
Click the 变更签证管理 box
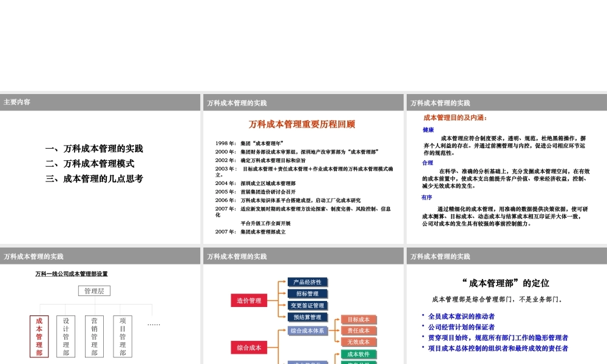[x=307, y=306]
